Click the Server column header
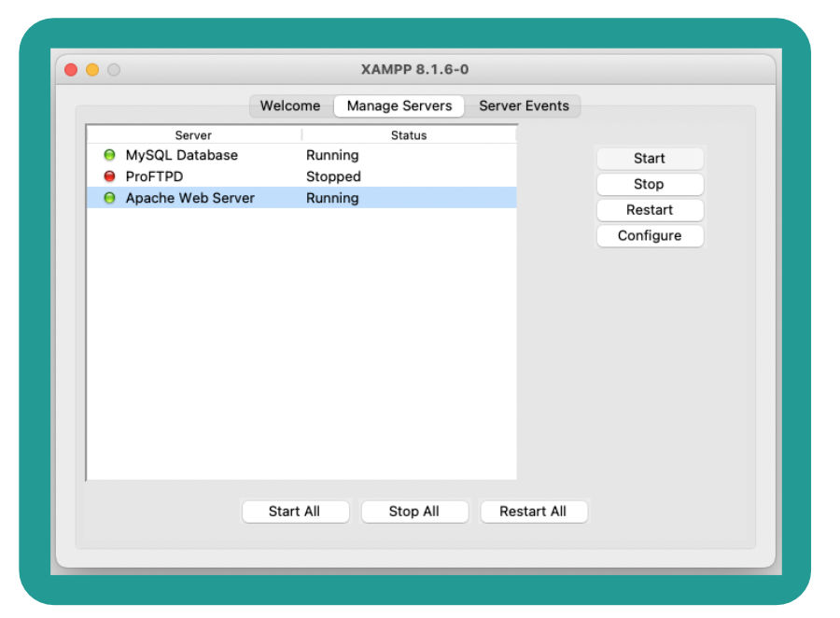Viewport: 840px width, 618px height. (x=194, y=135)
